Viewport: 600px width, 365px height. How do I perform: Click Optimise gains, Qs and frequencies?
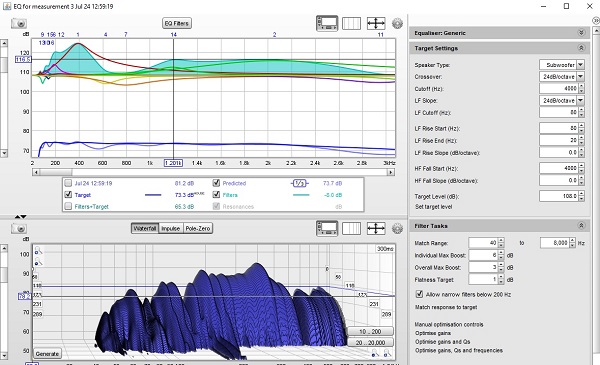pyautogui.click(x=459, y=350)
